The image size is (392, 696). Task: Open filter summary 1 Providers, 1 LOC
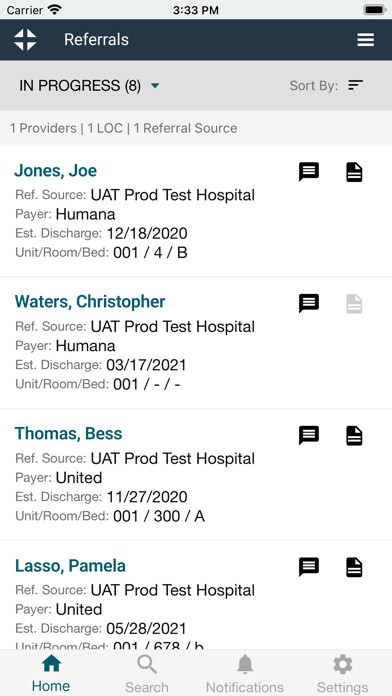(x=123, y=128)
